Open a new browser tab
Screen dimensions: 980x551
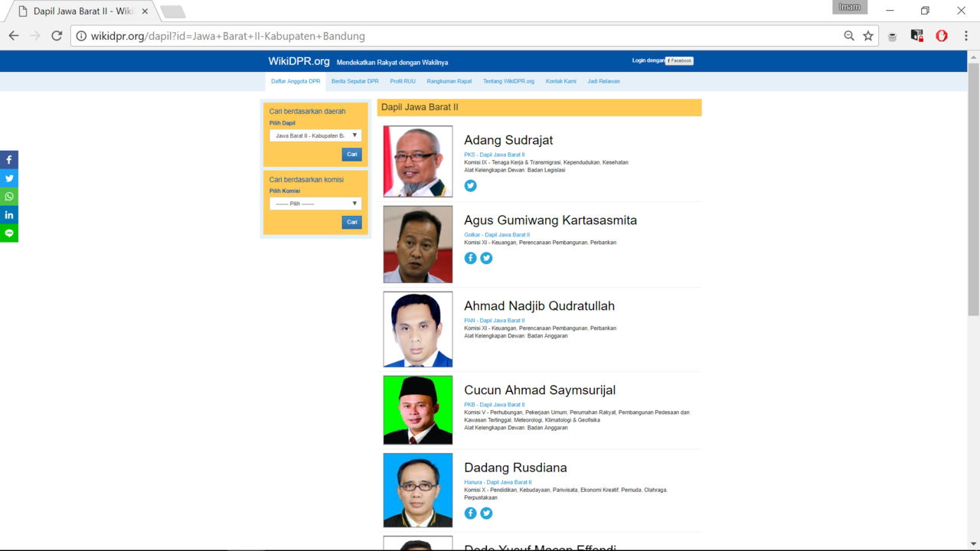(x=173, y=11)
